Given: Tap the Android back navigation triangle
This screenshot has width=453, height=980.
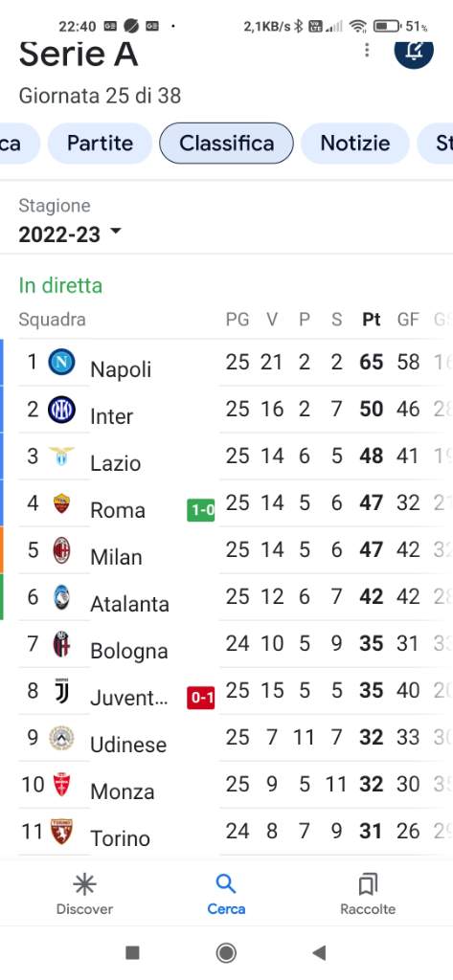Looking at the screenshot, I should pos(319,952).
